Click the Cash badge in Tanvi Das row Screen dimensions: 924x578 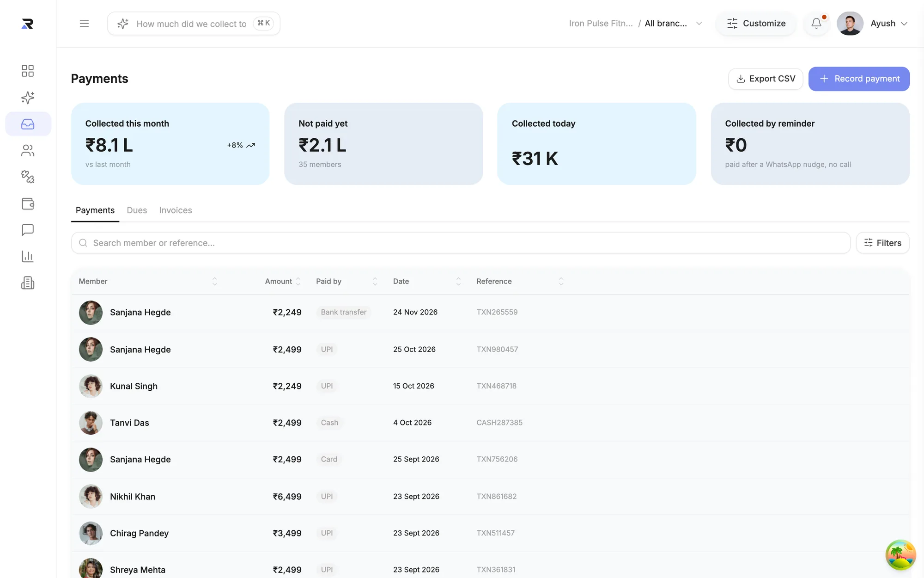click(329, 423)
